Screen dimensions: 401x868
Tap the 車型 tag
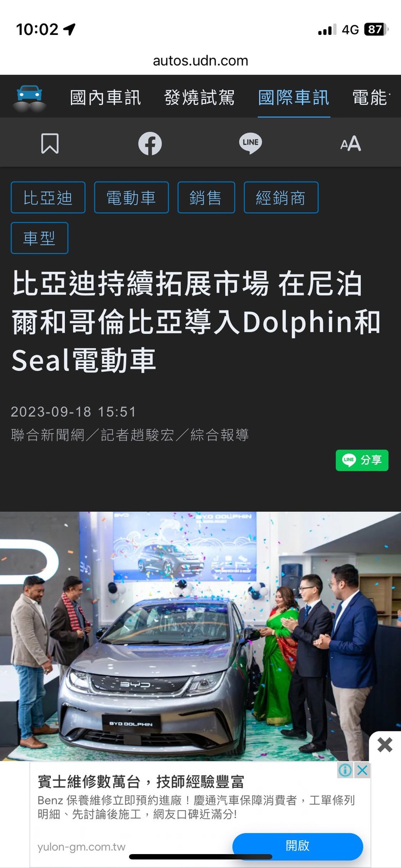point(40,238)
